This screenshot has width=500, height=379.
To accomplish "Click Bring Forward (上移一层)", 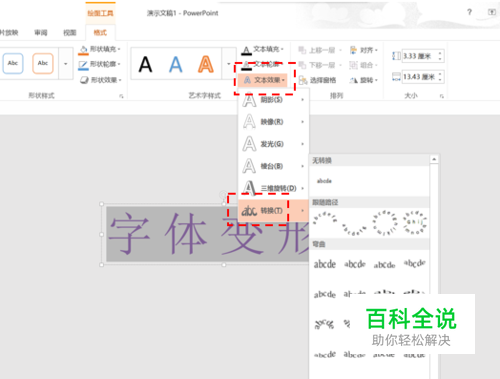I will coord(320,50).
